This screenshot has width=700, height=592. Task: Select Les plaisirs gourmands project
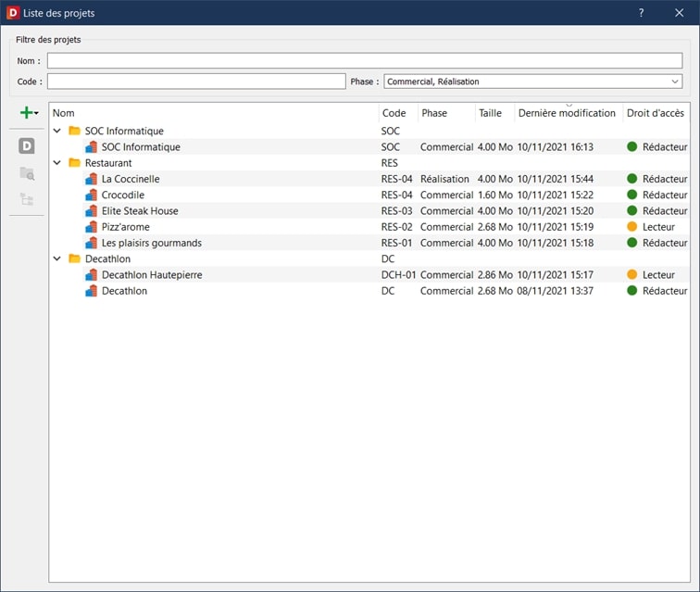click(152, 243)
